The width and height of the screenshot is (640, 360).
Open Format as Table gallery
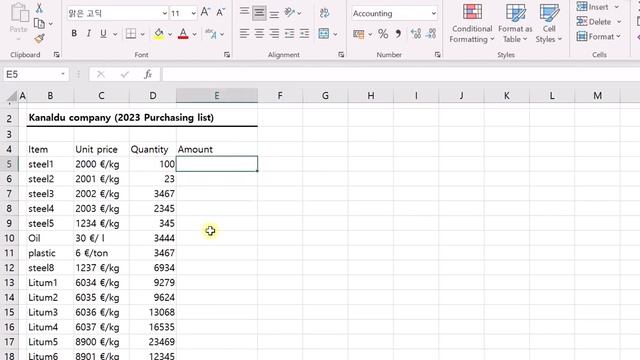(x=515, y=23)
